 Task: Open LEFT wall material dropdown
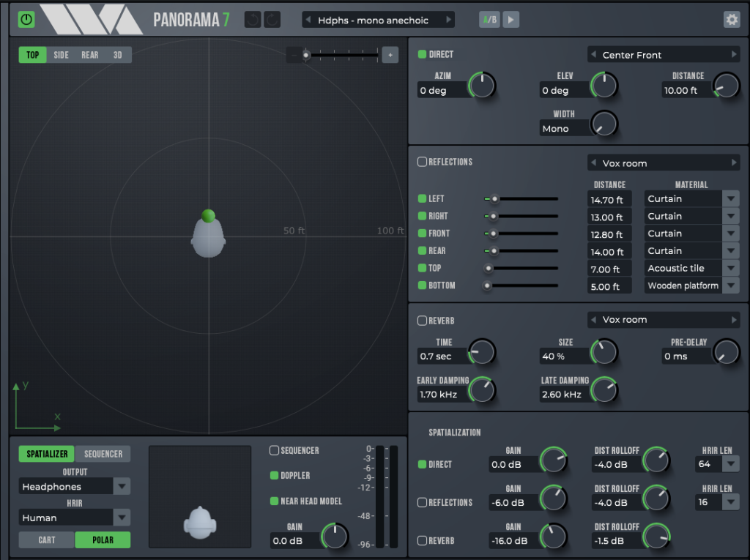click(691, 198)
